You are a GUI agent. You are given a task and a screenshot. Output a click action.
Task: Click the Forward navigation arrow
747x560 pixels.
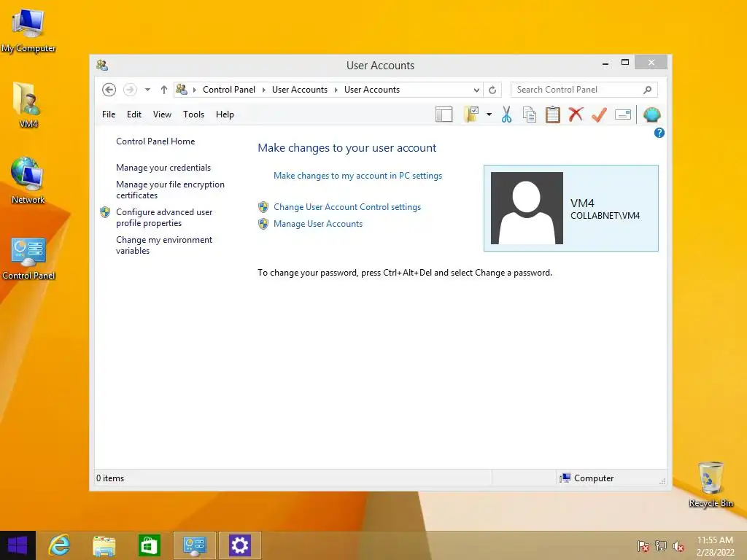pos(130,90)
